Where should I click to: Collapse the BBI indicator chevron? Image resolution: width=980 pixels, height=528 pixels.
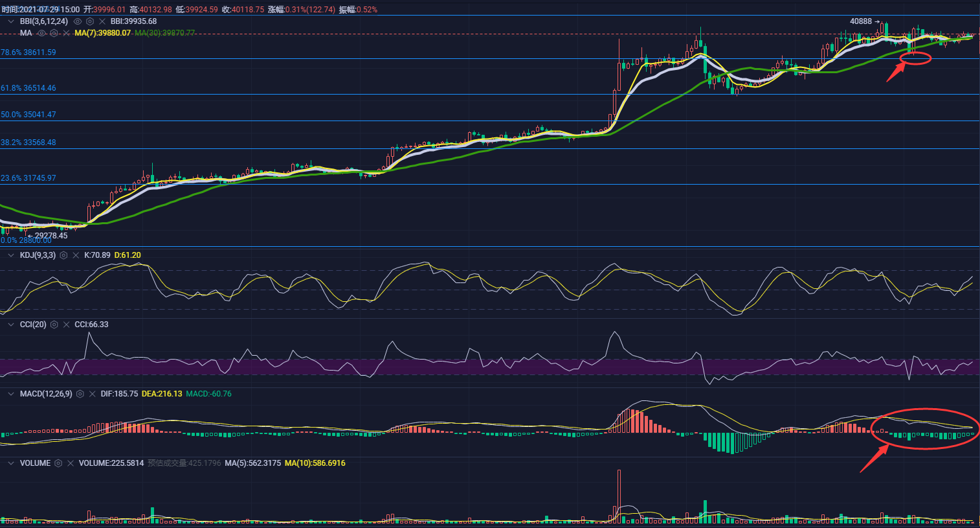11,21
